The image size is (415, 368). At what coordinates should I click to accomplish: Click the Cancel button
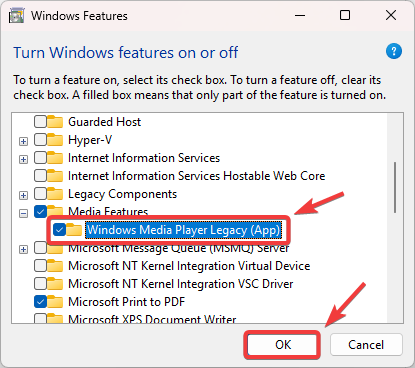pyautogui.click(x=366, y=345)
